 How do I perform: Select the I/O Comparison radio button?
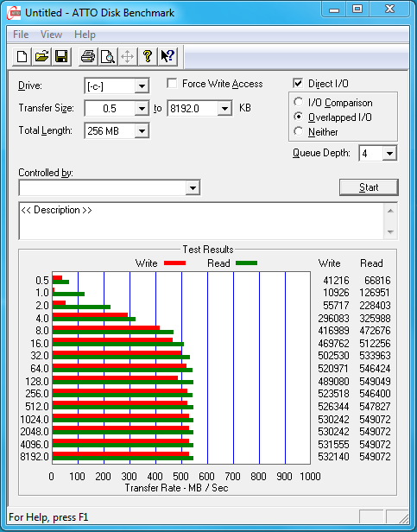(299, 102)
